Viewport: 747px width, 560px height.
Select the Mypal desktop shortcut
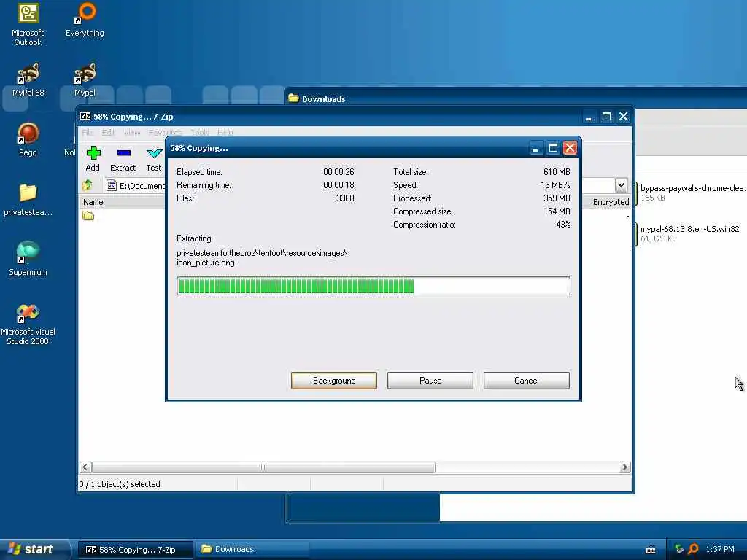(85, 80)
